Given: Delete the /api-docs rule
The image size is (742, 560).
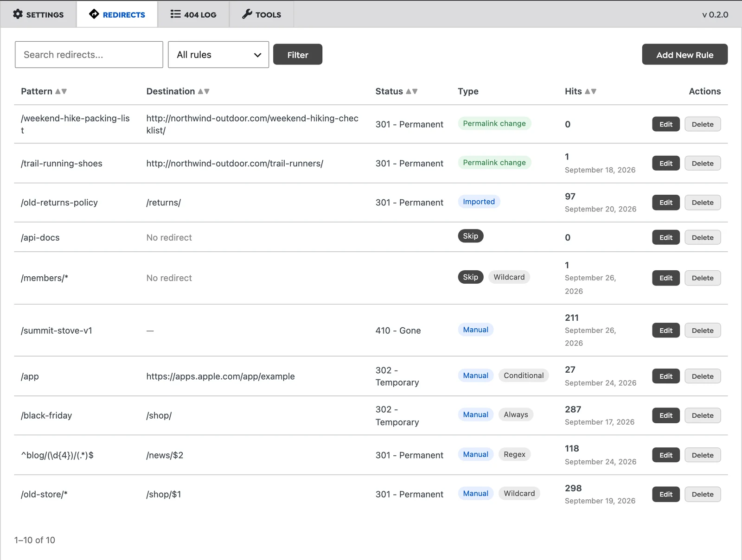Looking at the screenshot, I should coord(703,237).
